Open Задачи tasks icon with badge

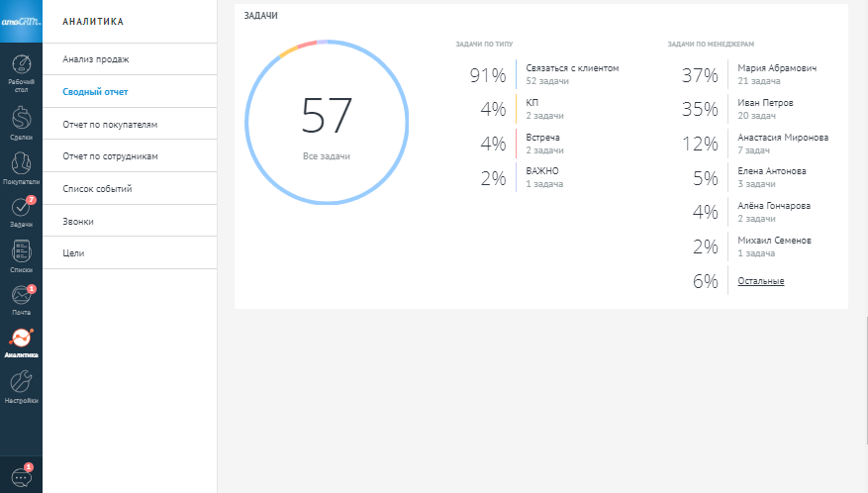(21, 209)
